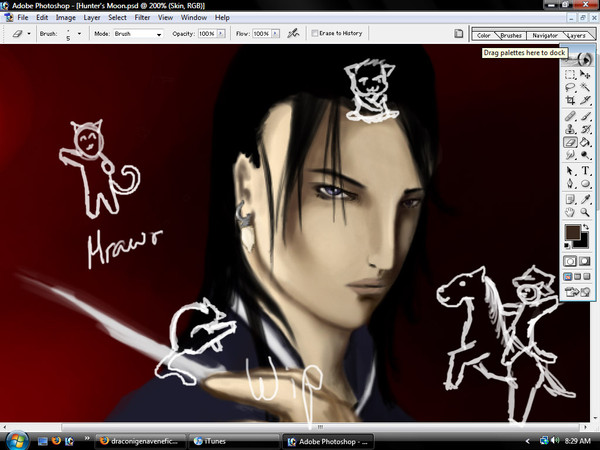Open the Window menu
This screenshot has width=600, height=450.
pyautogui.click(x=194, y=18)
